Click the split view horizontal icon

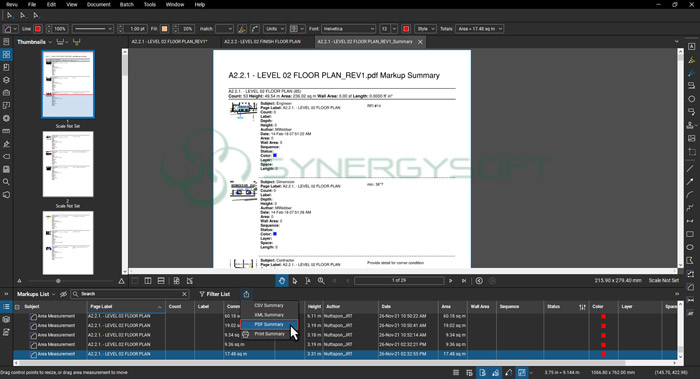(x=161, y=281)
